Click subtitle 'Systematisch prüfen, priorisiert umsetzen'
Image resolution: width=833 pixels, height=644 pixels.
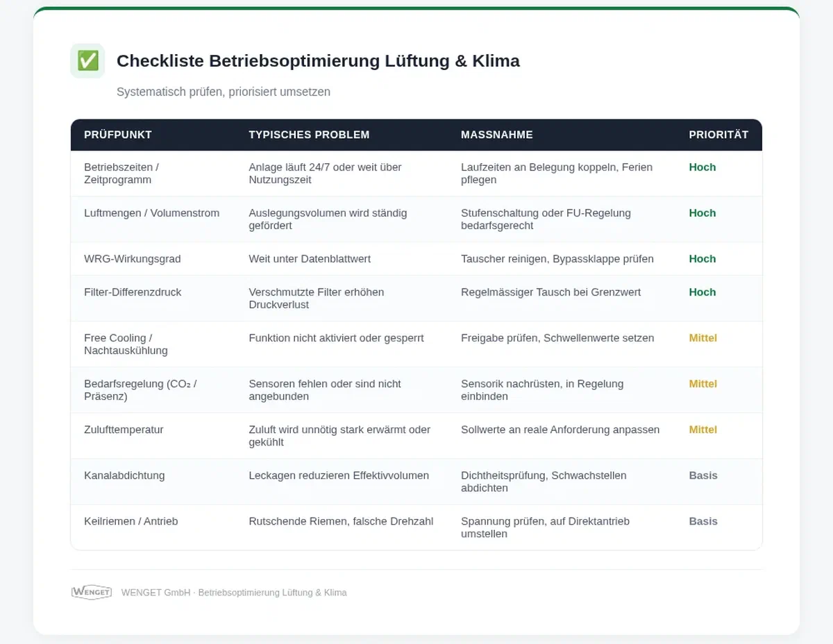click(224, 92)
